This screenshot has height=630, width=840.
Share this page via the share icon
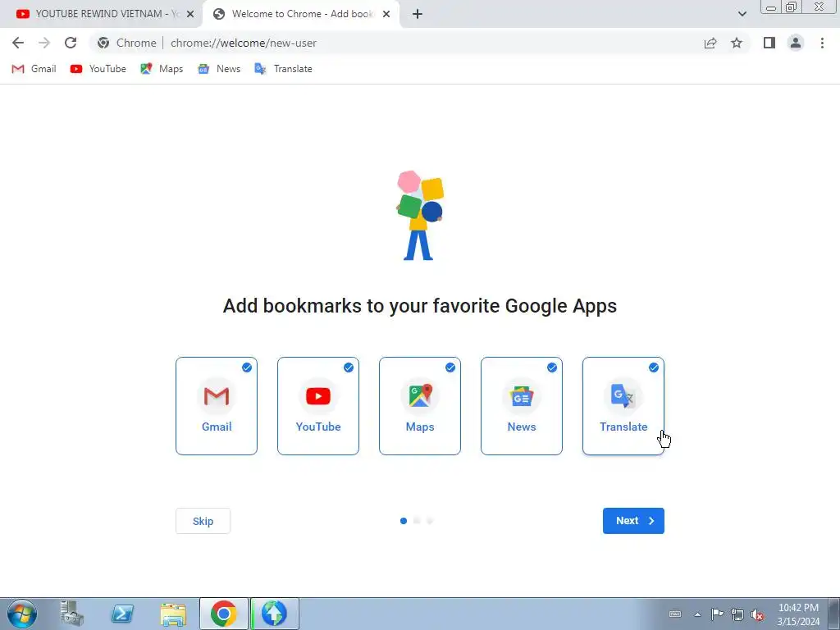(x=710, y=43)
